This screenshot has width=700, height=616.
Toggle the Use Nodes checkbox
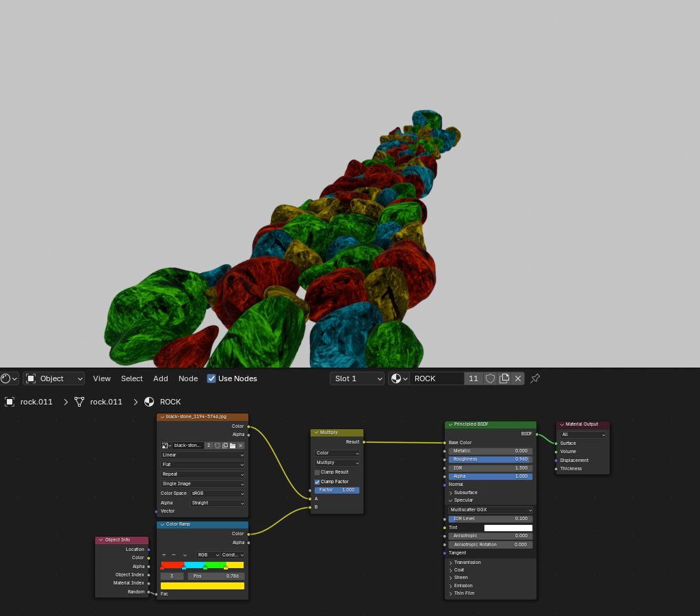click(211, 378)
